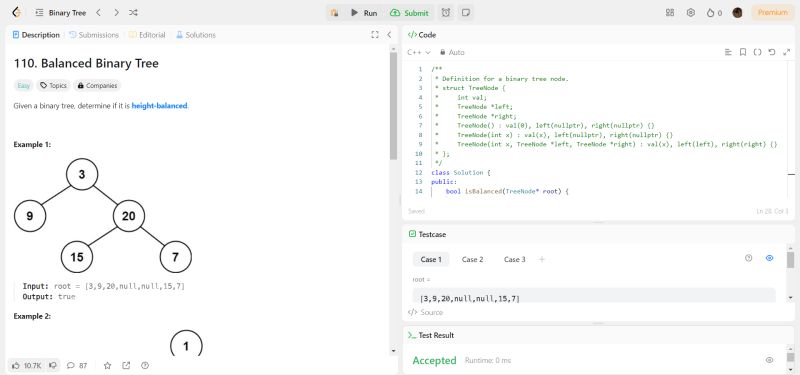800x375 pixels.
Task: Toggle the testcase eye visibility
Action: tap(769, 258)
